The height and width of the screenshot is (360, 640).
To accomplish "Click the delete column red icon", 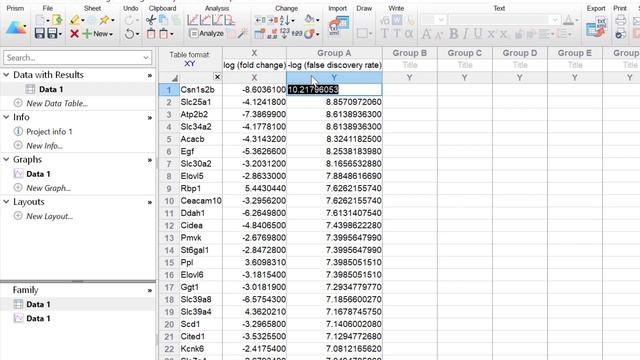I will [272, 20].
